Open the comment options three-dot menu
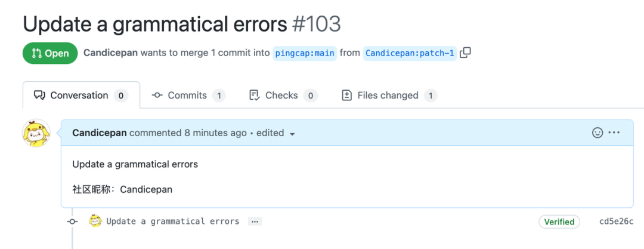This screenshot has height=249, width=644. click(614, 133)
